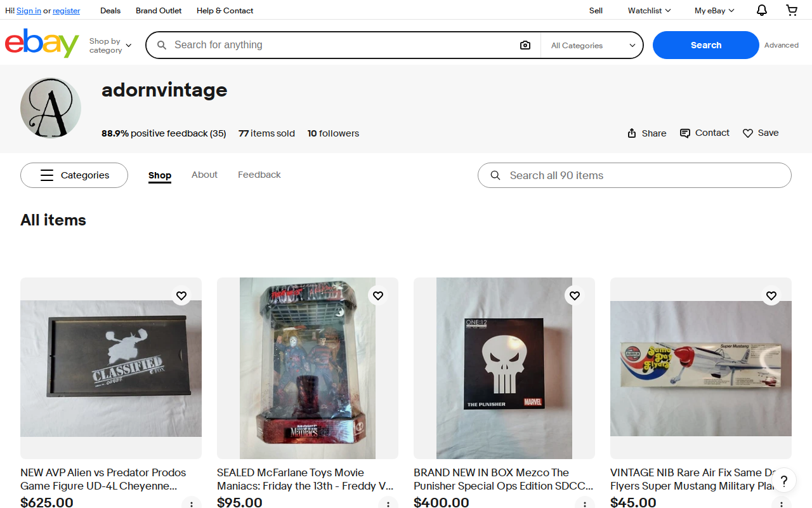The height and width of the screenshot is (508, 812).
Task: Open more options for $45.00 Airfix item
Action: point(782,505)
